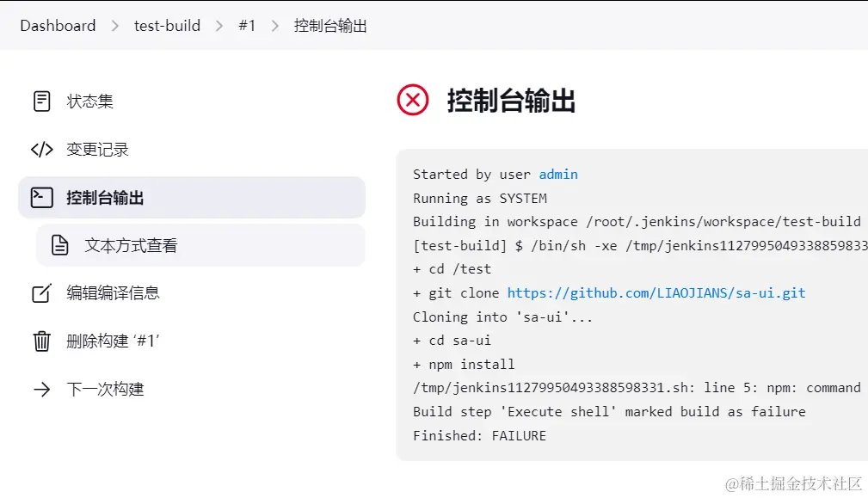Go to Dashboard breadcrumb link

coord(58,26)
